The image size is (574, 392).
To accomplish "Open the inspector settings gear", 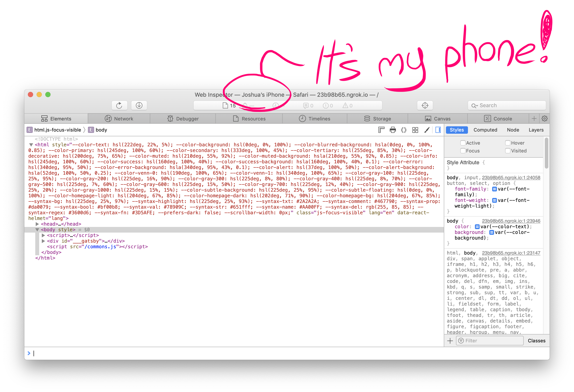I will coord(545,118).
